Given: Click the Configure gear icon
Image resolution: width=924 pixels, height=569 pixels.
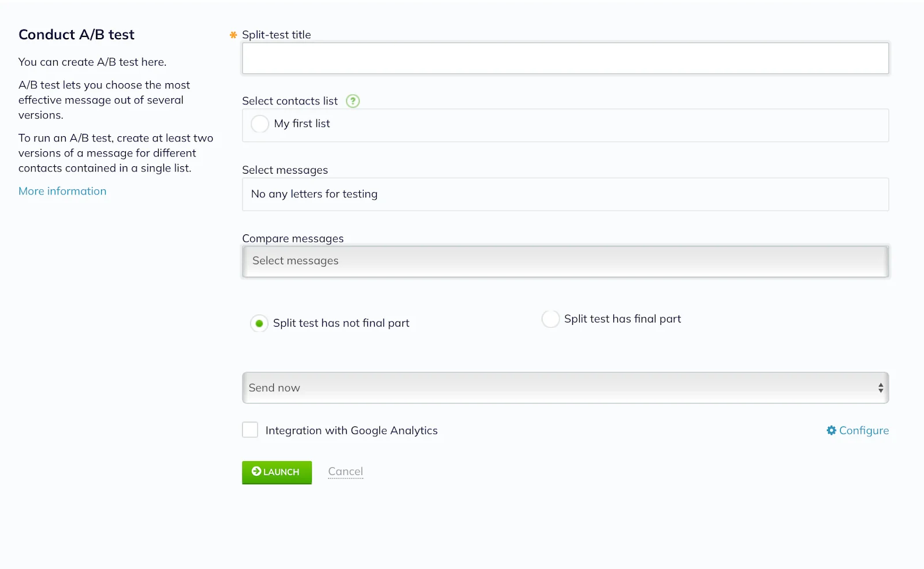Looking at the screenshot, I should (x=831, y=431).
